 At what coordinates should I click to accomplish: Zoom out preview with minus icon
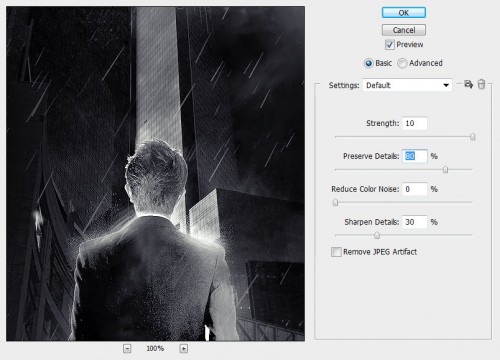(x=127, y=349)
